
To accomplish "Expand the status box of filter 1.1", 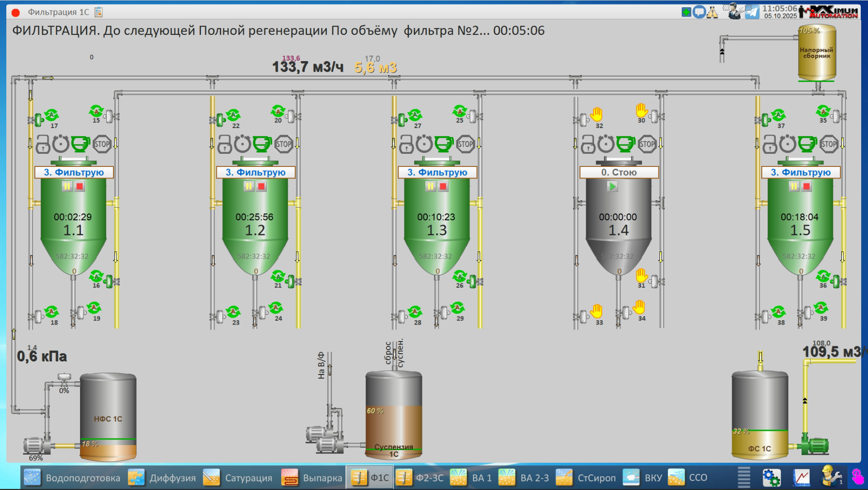I will (x=74, y=172).
